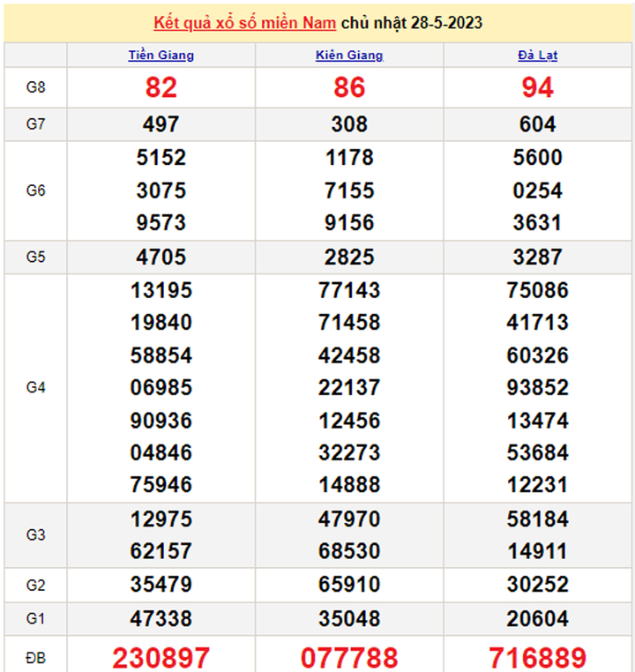The image size is (635, 672).
Task: Select G4 number 77143
Action: pos(349,290)
